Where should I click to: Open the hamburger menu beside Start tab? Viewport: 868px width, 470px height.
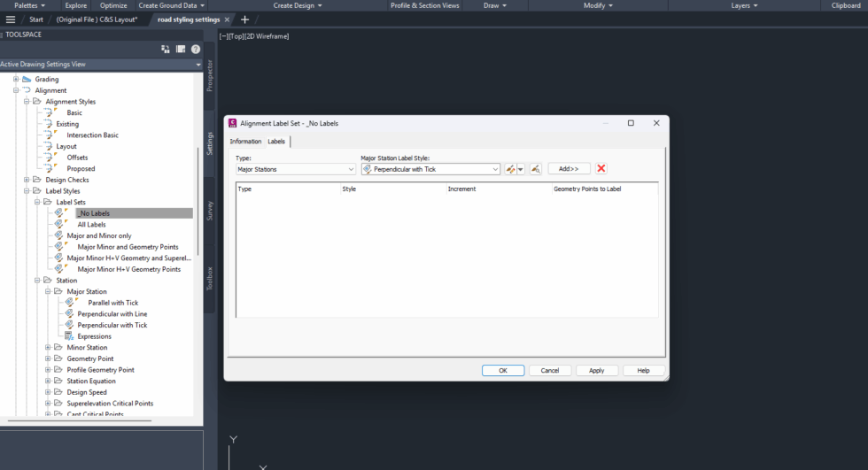pyautogui.click(x=11, y=19)
